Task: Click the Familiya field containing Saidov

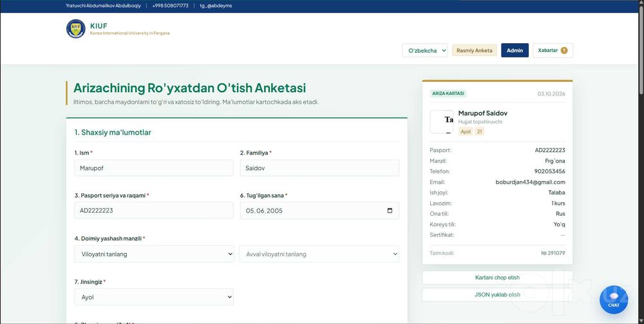Action: 319,168
